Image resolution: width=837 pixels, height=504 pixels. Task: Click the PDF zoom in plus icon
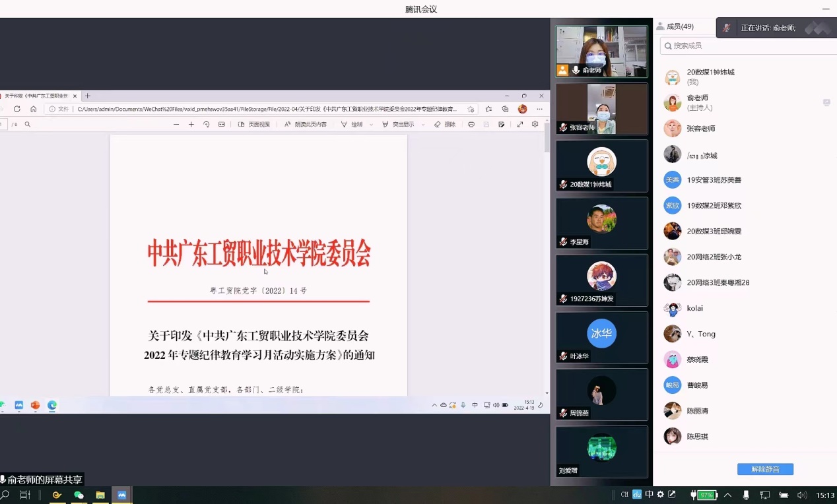coord(191,124)
